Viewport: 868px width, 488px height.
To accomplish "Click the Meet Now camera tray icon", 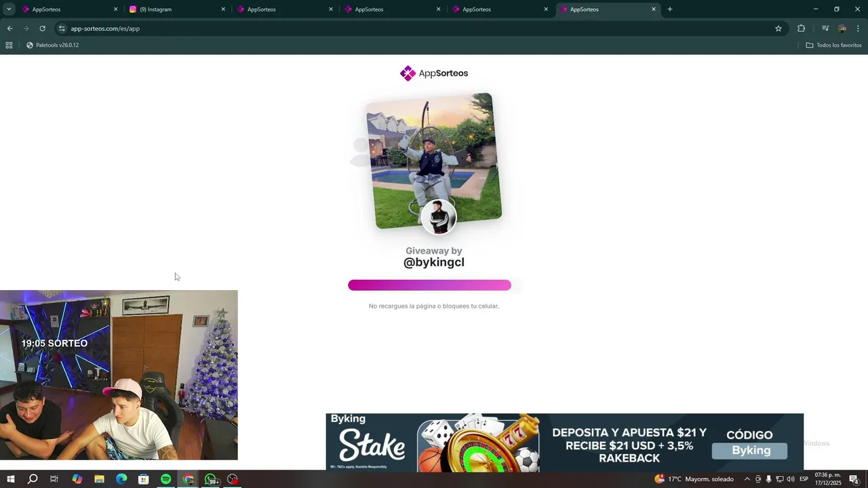I will click(758, 479).
